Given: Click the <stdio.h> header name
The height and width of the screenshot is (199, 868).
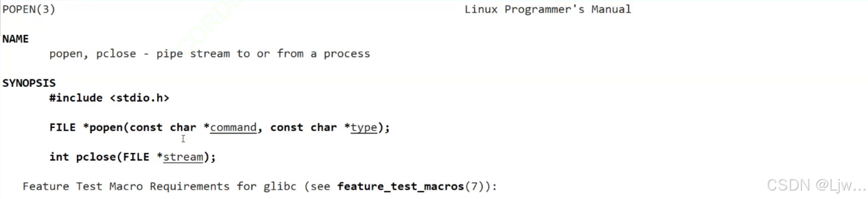Looking at the screenshot, I should pos(139,98).
